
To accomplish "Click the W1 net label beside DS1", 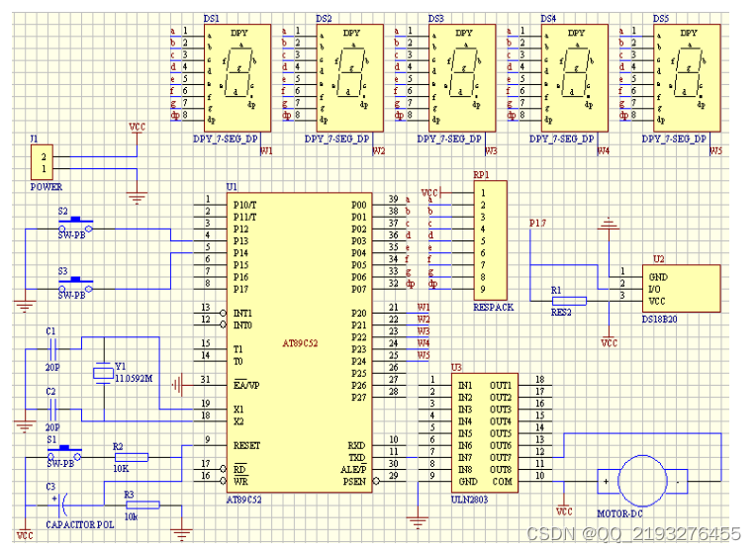I will (x=266, y=151).
